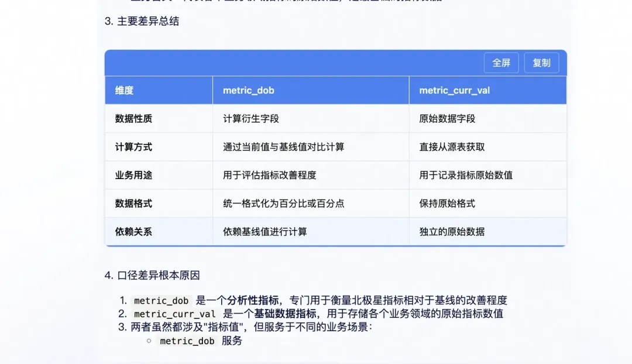Click the heading 4. 口径差异根本原因

152,275
